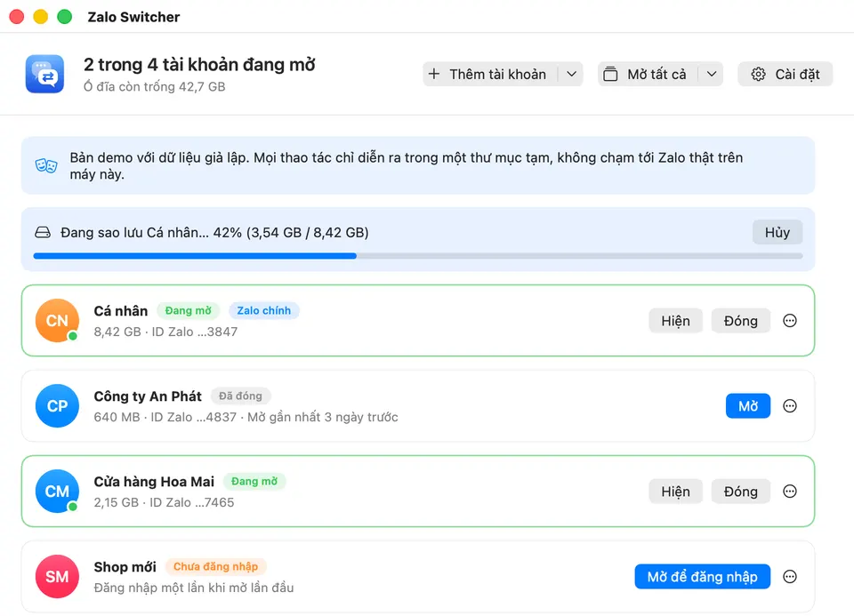Open the Công ty An Phát account

click(x=748, y=406)
